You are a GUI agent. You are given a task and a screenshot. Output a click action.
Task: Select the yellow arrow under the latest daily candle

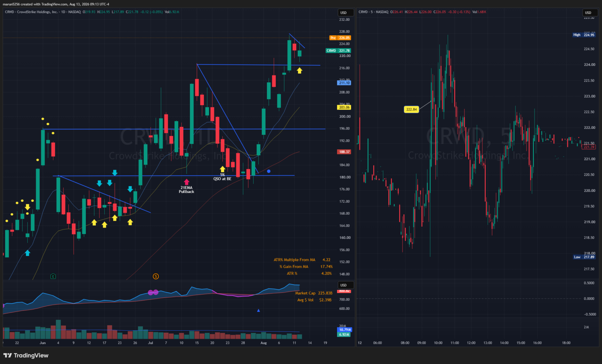pos(299,71)
